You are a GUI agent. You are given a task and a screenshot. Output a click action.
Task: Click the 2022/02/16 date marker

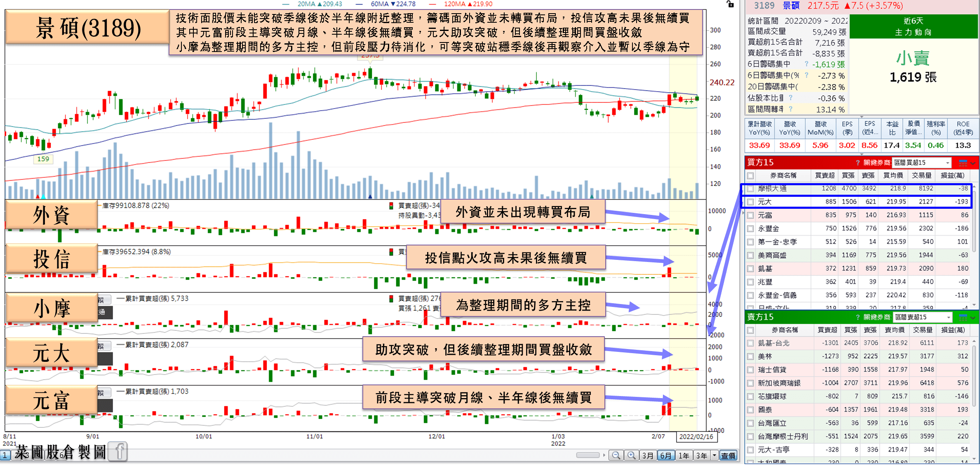696,437
